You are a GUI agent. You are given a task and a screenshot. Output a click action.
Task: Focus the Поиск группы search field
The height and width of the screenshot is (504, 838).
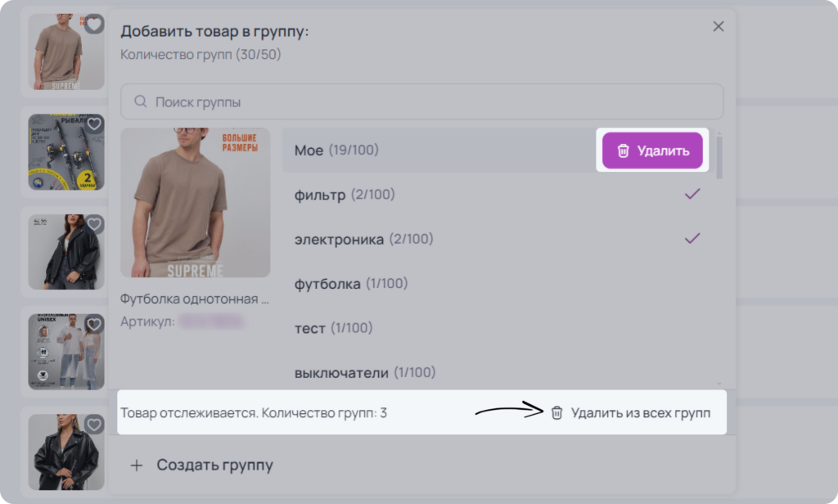click(421, 101)
